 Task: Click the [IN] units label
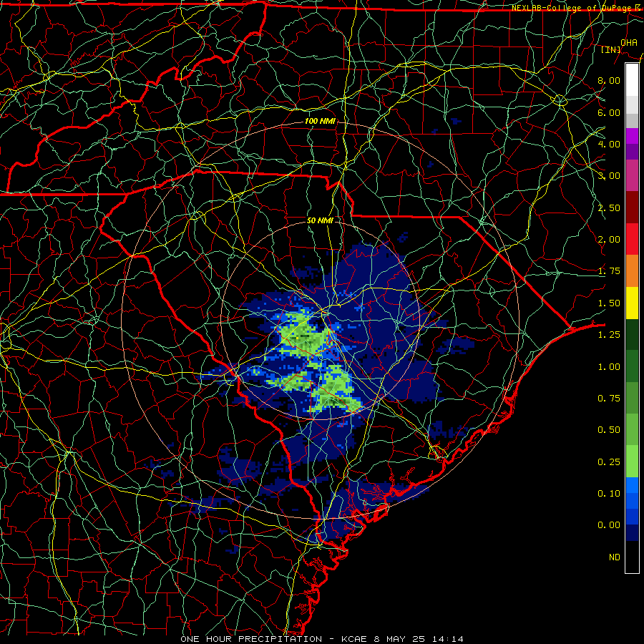611,49
